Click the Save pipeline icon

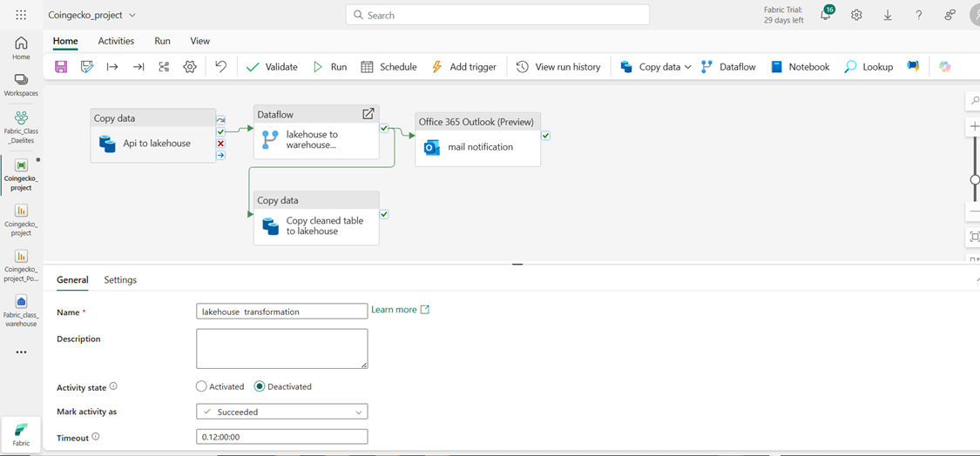tap(61, 67)
